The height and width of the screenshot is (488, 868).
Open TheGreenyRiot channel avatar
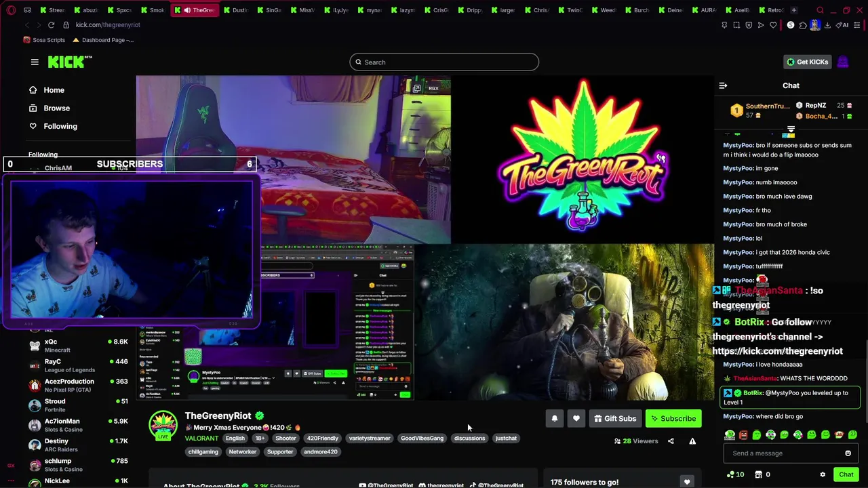163,425
